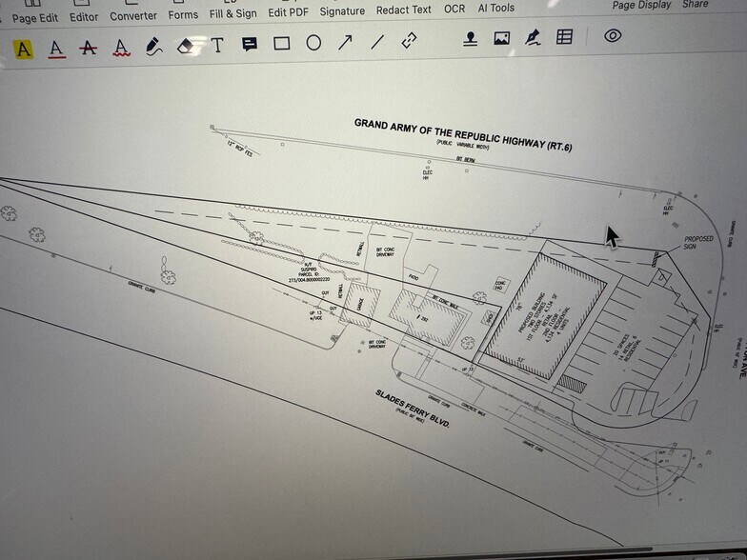Select the underline text tool

click(56, 48)
